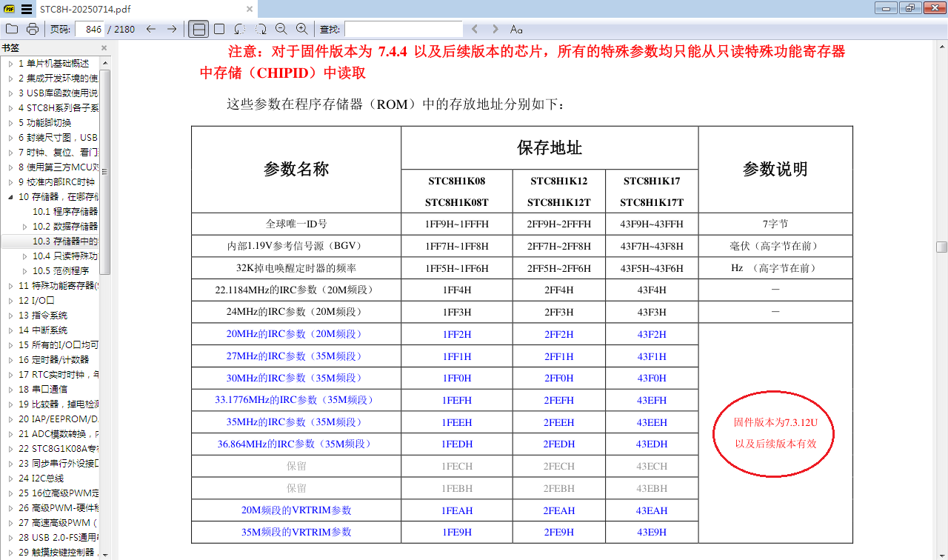Switch to single page view mode
The image size is (948, 560).
coord(219,29)
